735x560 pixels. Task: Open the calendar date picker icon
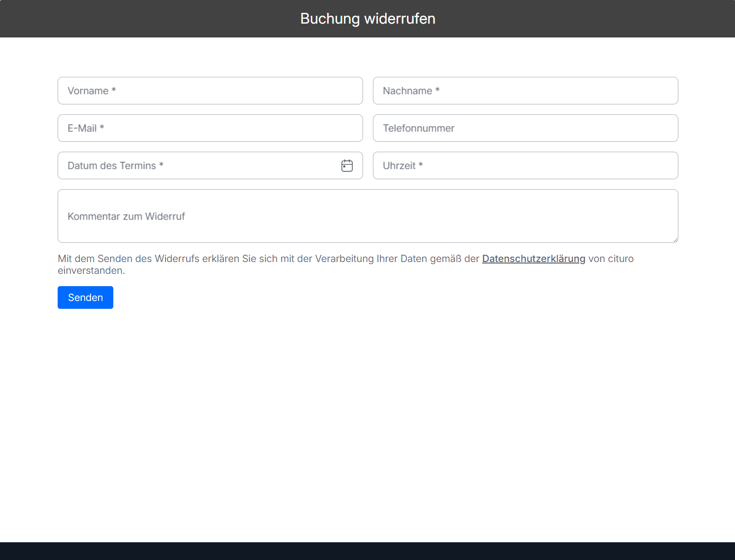click(x=347, y=165)
